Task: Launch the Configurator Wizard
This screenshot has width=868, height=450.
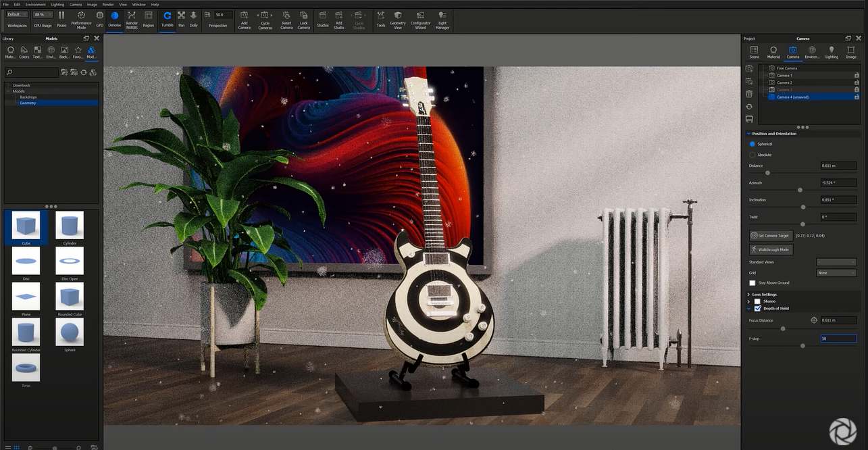Action: click(x=419, y=20)
